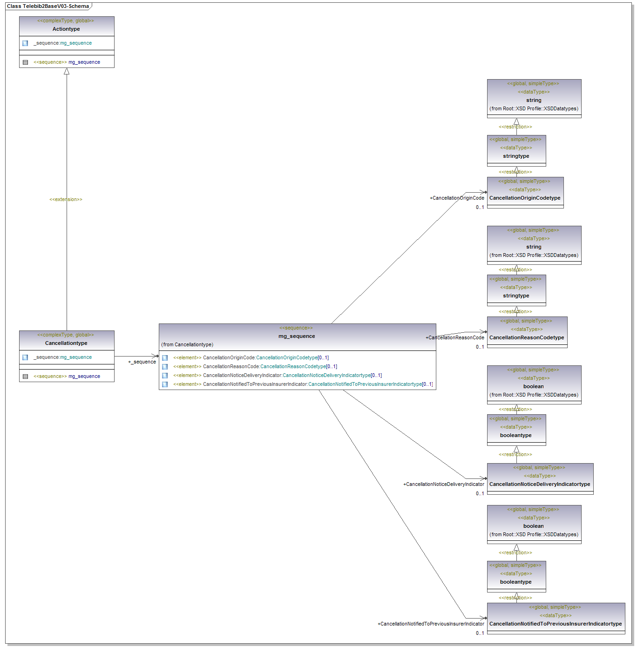
Task: Click the _sequence attribute icon in Actiontype
Action: [x=25, y=43]
